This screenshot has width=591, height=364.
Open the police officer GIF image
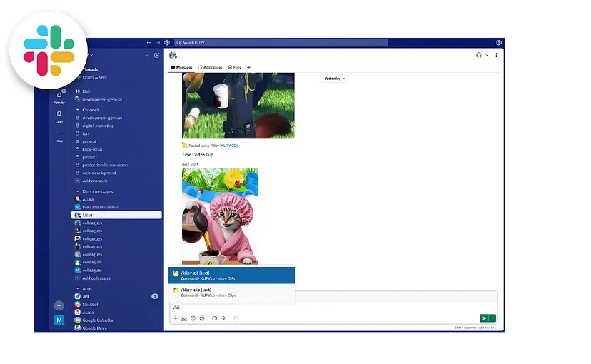click(x=238, y=106)
